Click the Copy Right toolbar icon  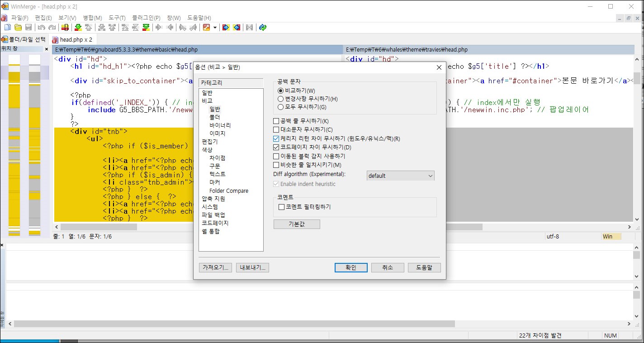tap(158, 27)
